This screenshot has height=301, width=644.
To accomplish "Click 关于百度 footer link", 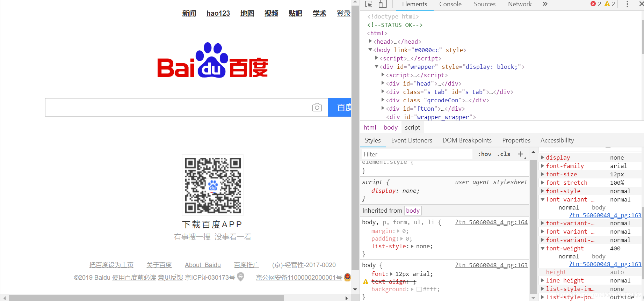I will pyautogui.click(x=159, y=265).
